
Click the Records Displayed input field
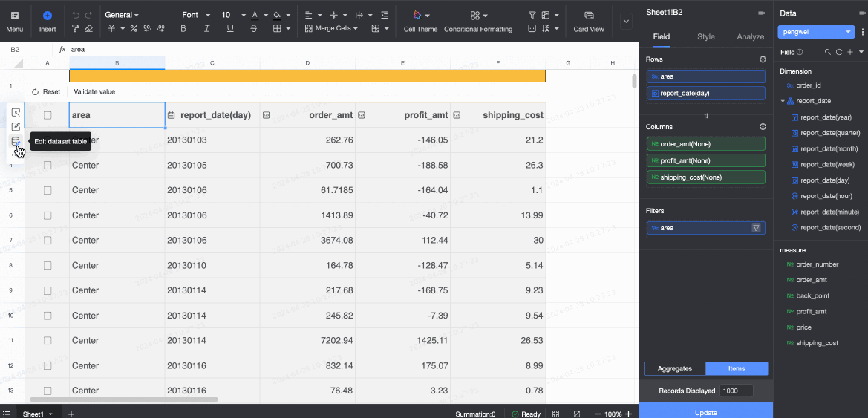click(736, 391)
